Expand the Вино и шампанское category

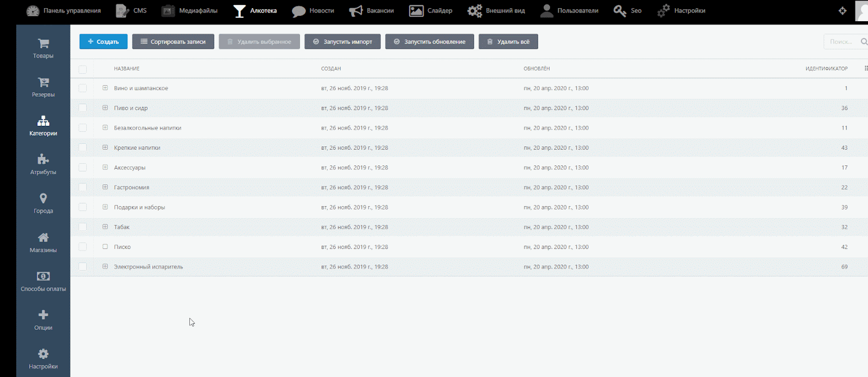pyautogui.click(x=105, y=88)
